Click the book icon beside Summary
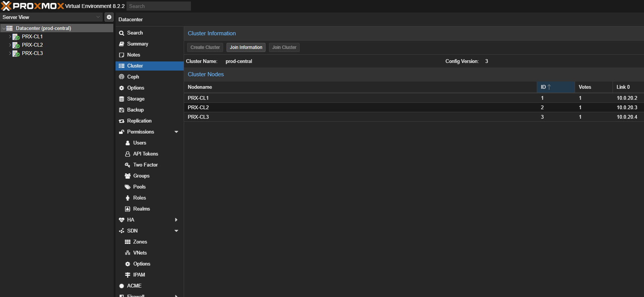This screenshot has width=644, height=297. point(122,44)
